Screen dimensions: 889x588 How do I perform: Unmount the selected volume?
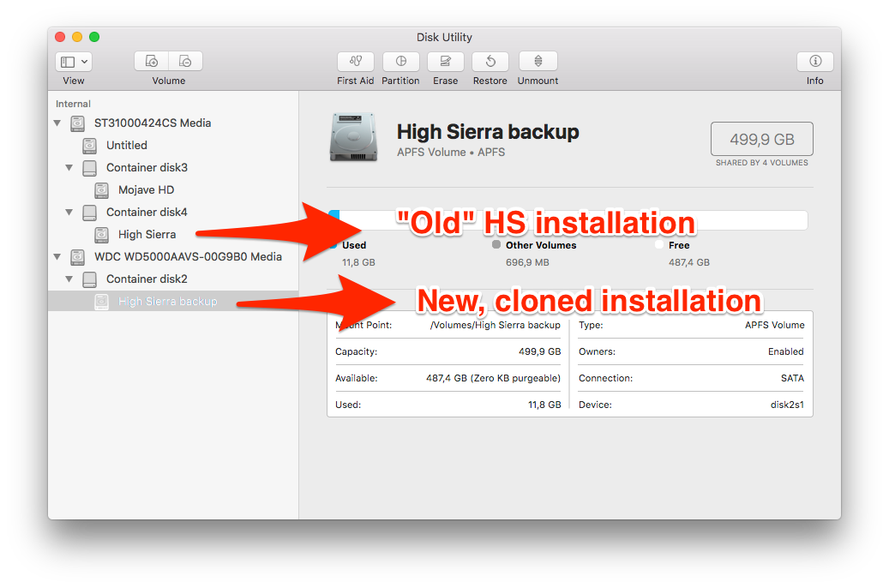(538, 61)
